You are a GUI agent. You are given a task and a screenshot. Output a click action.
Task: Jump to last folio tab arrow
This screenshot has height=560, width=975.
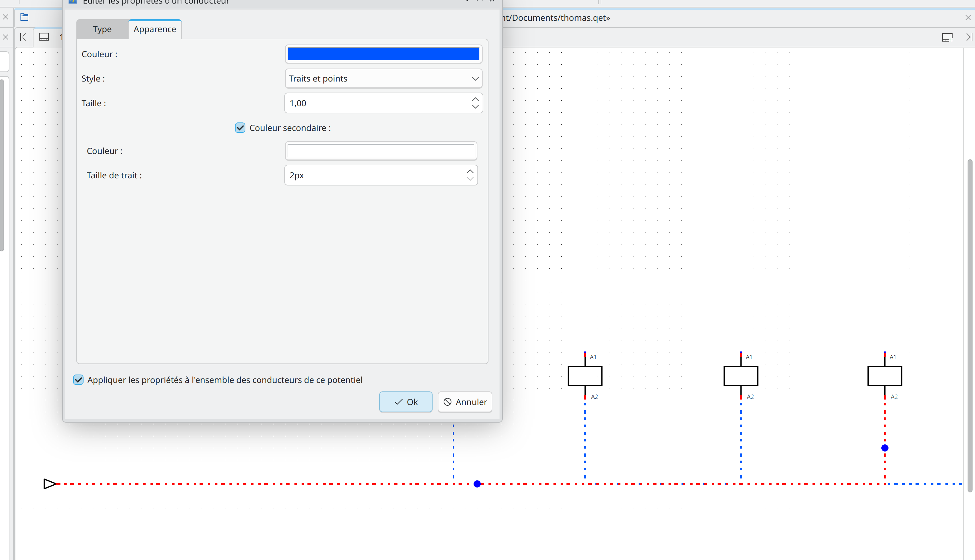pyautogui.click(x=969, y=37)
